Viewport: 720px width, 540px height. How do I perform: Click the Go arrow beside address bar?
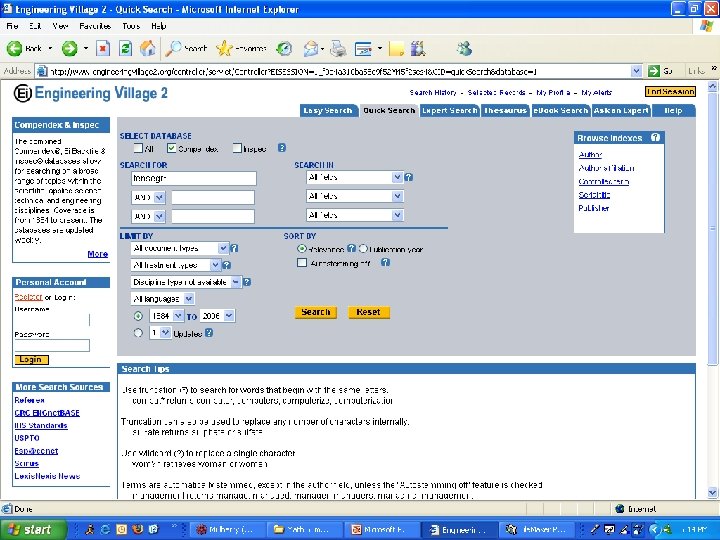coord(654,71)
